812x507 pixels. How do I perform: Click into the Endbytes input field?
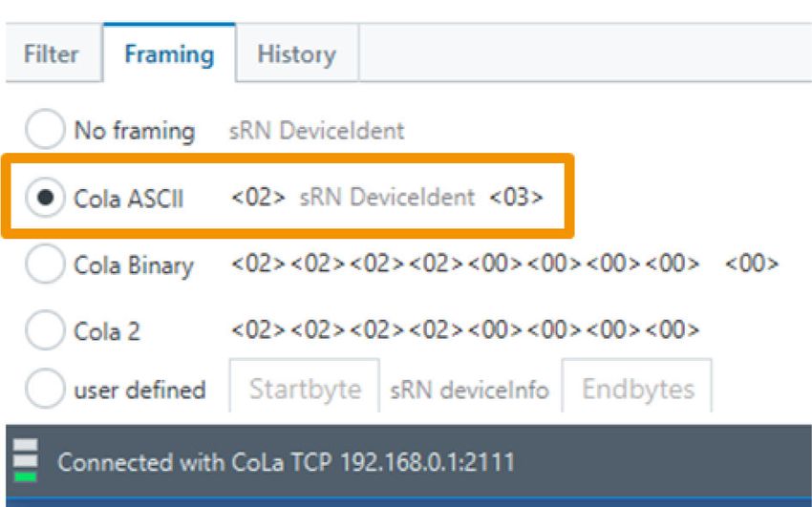click(637, 388)
